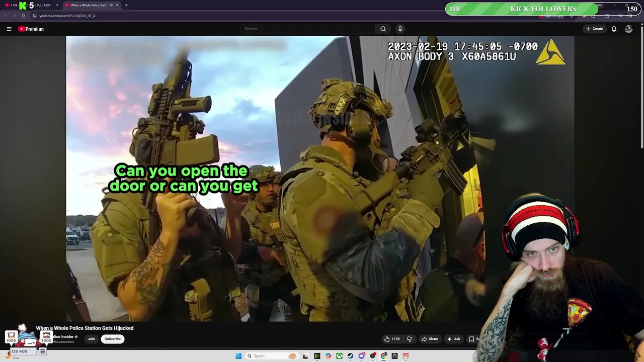Reload the current page

(x=24, y=16)
